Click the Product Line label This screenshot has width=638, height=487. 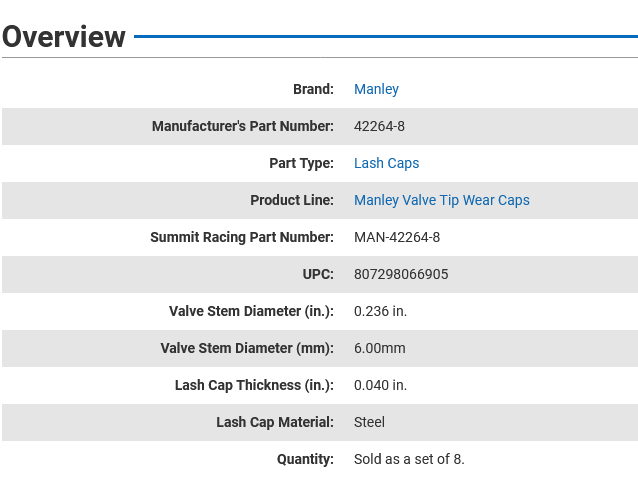coord(291,200)
